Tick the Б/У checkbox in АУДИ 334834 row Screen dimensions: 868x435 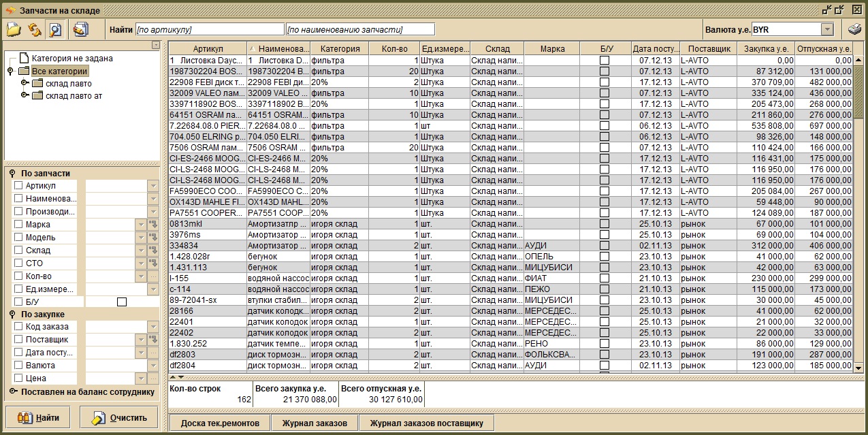point(605,246)
